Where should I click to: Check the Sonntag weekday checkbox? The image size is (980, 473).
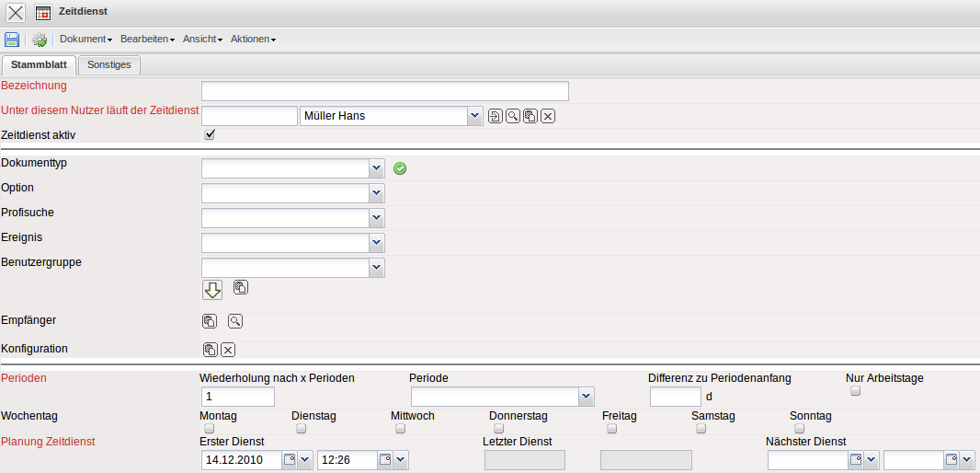pos(799,429)
